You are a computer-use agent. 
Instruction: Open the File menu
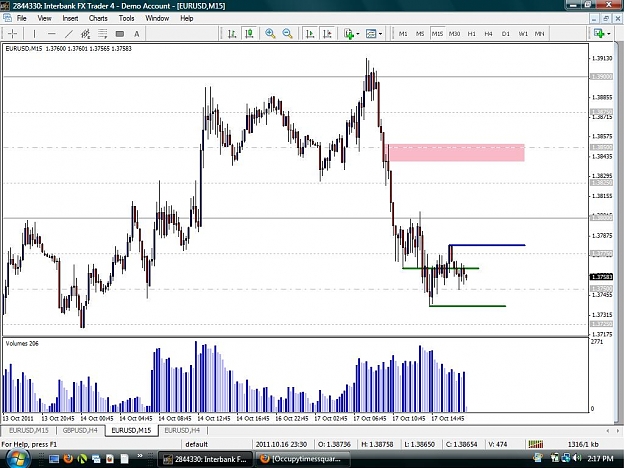(x=21, y=18)
